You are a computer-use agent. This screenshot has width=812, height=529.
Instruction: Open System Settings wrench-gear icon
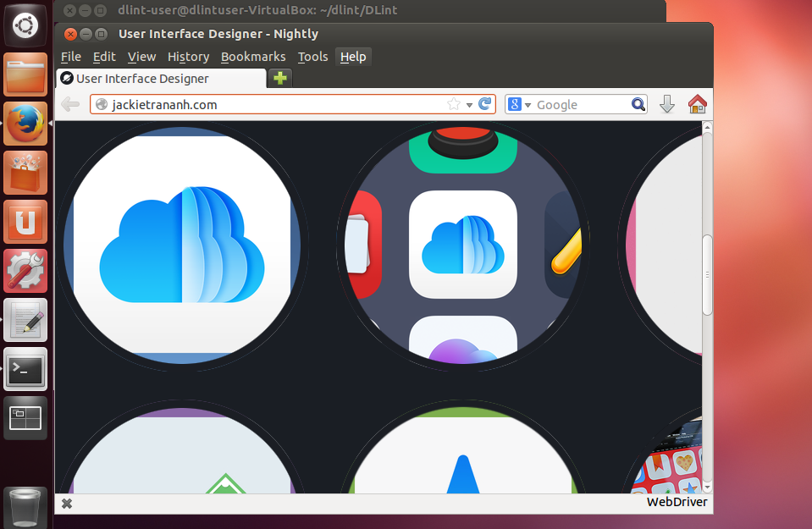[x=25, y=271]
